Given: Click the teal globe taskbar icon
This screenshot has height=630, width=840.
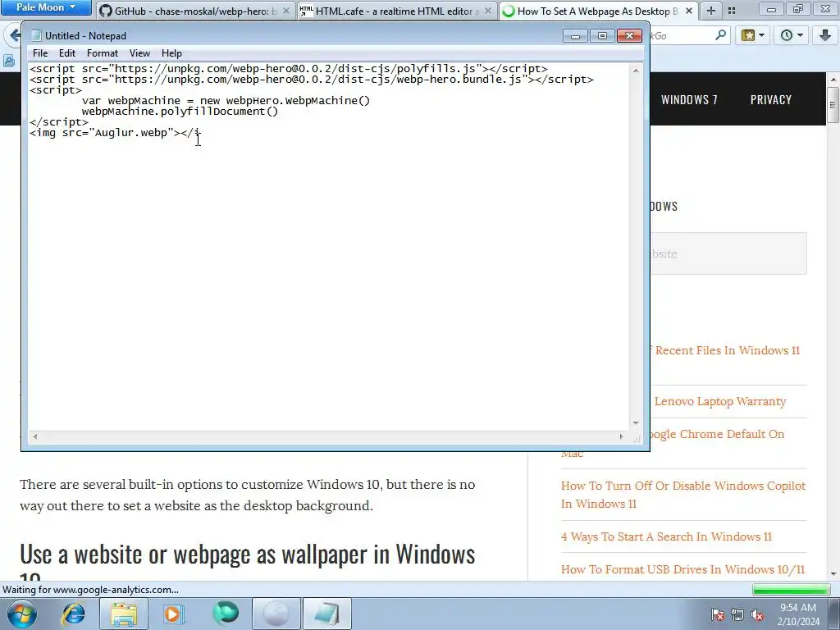Looking at the screenshot, I should [225, 614].
